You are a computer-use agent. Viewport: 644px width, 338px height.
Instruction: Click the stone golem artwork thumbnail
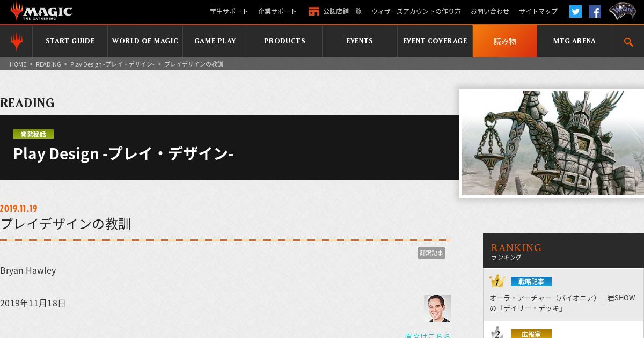pyautogui.click(x=553, y=143)
